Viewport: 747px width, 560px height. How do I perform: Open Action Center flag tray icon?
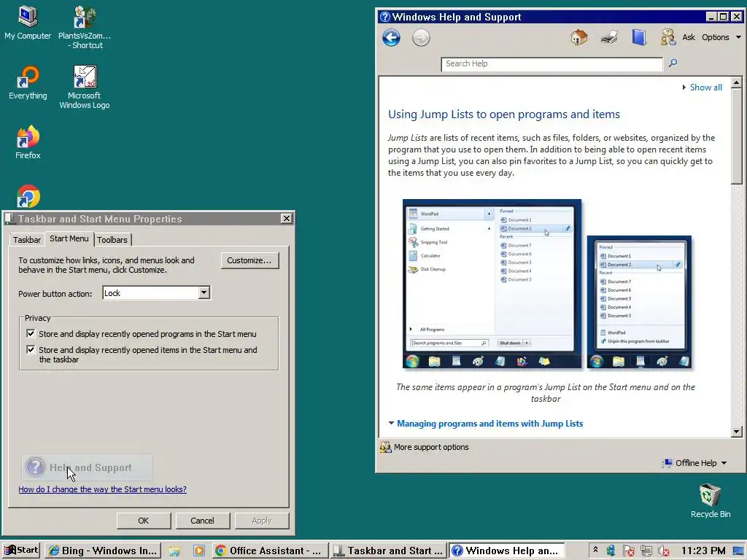click(x=628, y=551)
